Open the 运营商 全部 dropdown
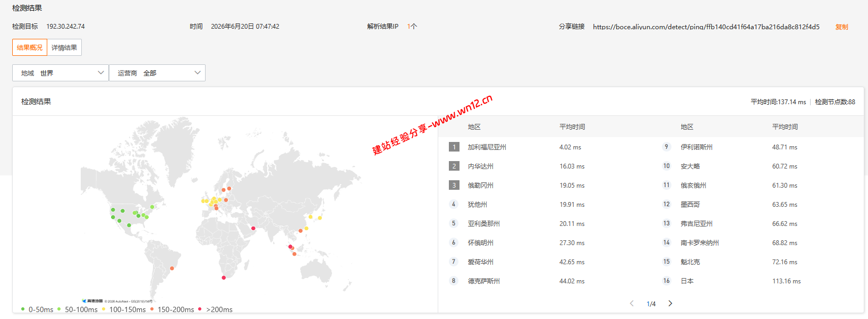The width and height of the screenshot is (868, 319). (x=157, y=73)
